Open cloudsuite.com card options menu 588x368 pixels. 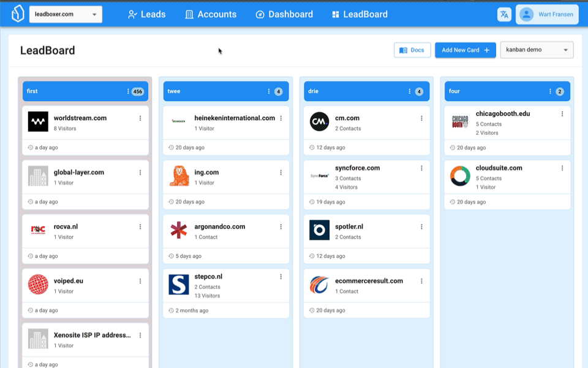(x=562, y=168)
